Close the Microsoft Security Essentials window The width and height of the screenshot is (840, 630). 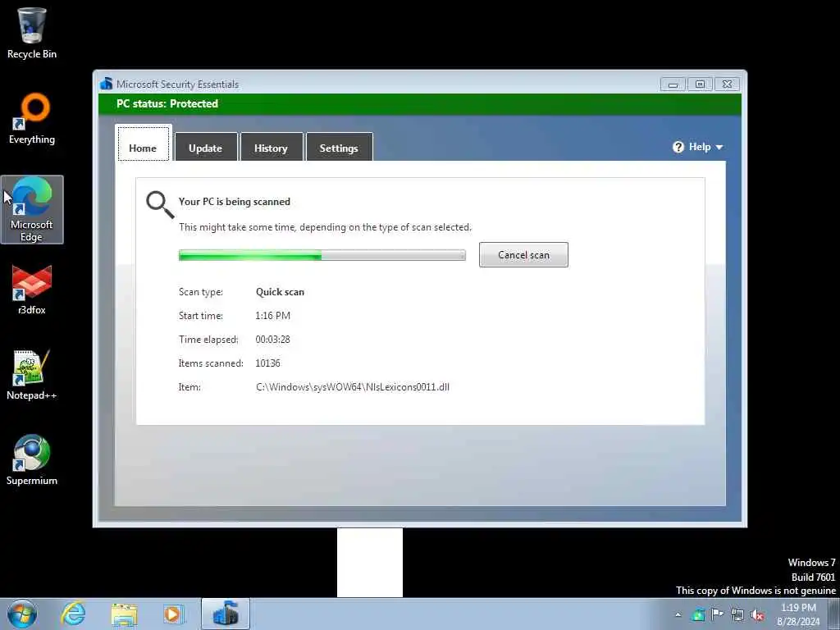(727, 84)
